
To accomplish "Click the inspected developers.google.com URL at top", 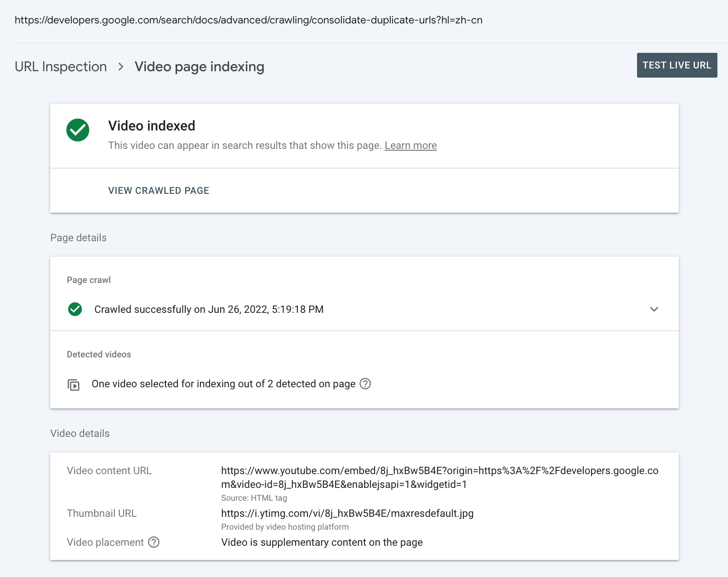I will 248,20.
